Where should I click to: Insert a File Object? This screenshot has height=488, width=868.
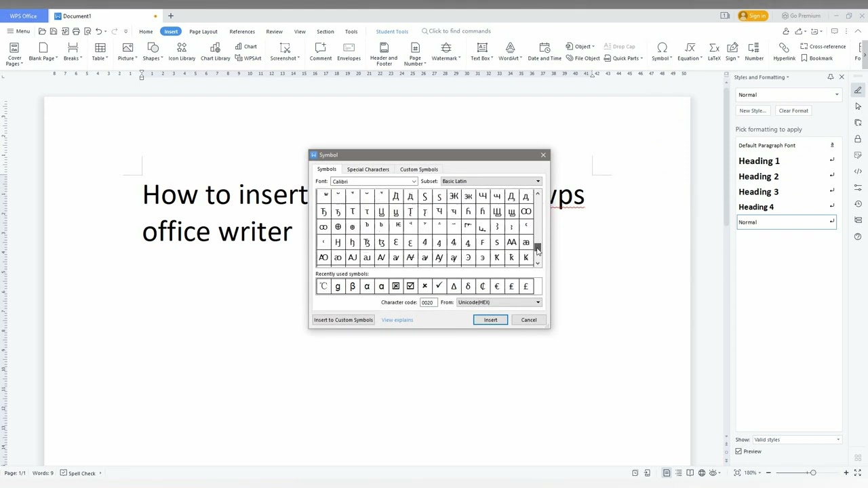coord(583,58)
